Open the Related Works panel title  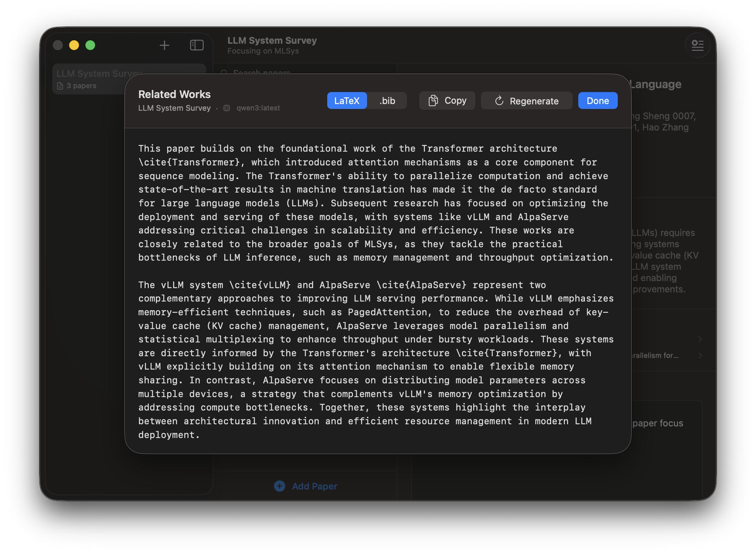pos(174,94)
